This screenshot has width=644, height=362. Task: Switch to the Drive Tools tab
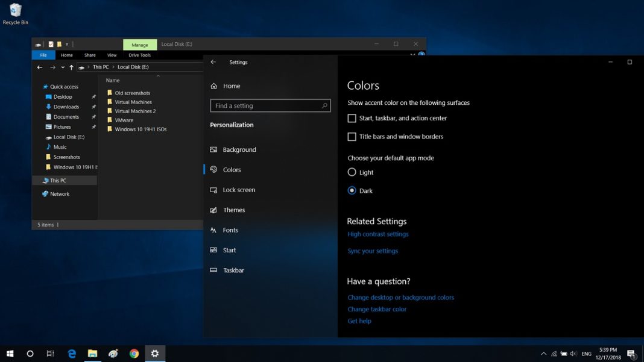click(139, 55)
